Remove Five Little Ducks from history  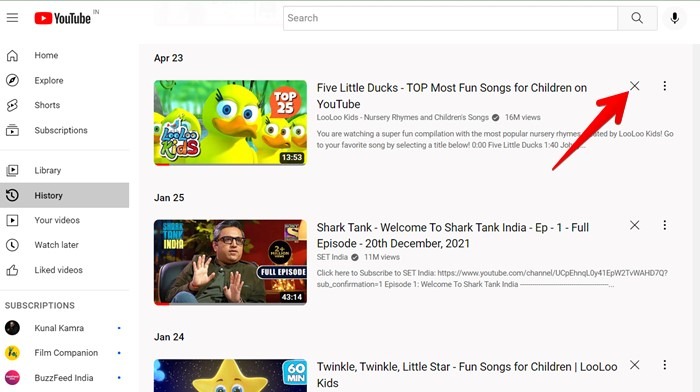634,86
